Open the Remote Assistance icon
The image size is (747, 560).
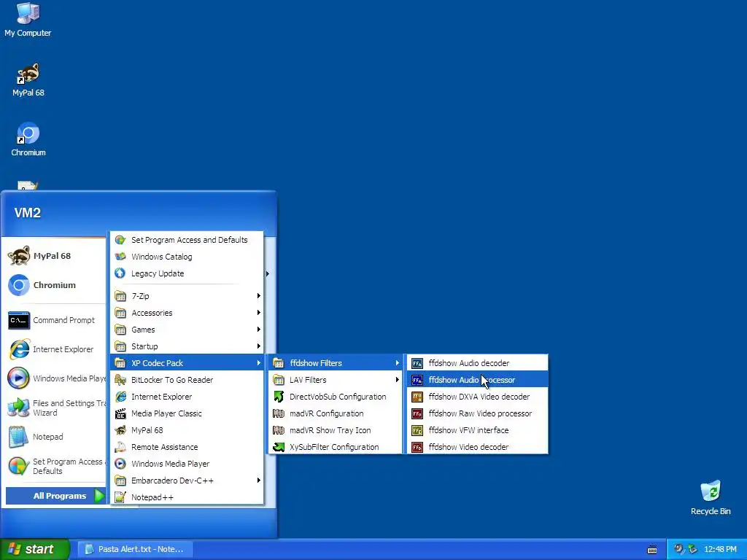pos(120,447)
